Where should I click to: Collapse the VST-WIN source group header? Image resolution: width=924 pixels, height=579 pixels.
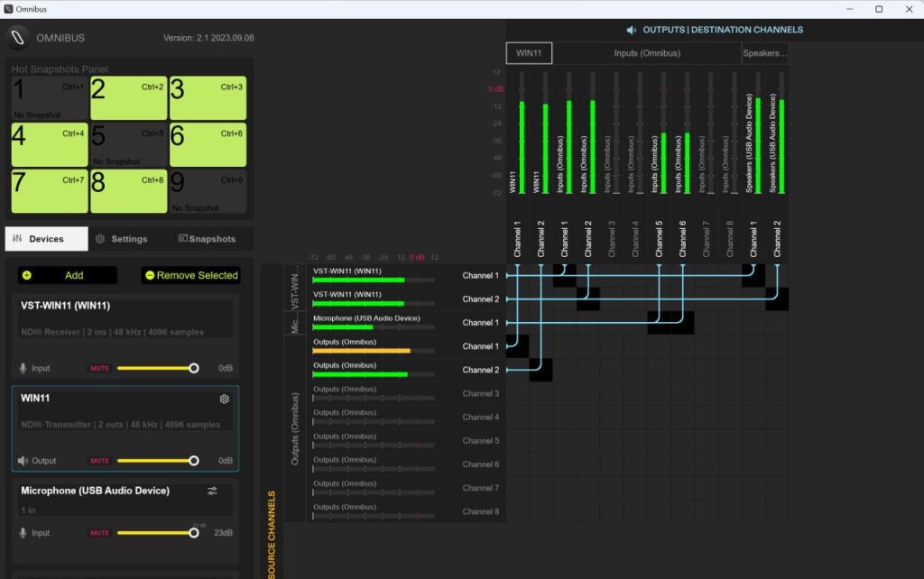[x=293, y=289]
